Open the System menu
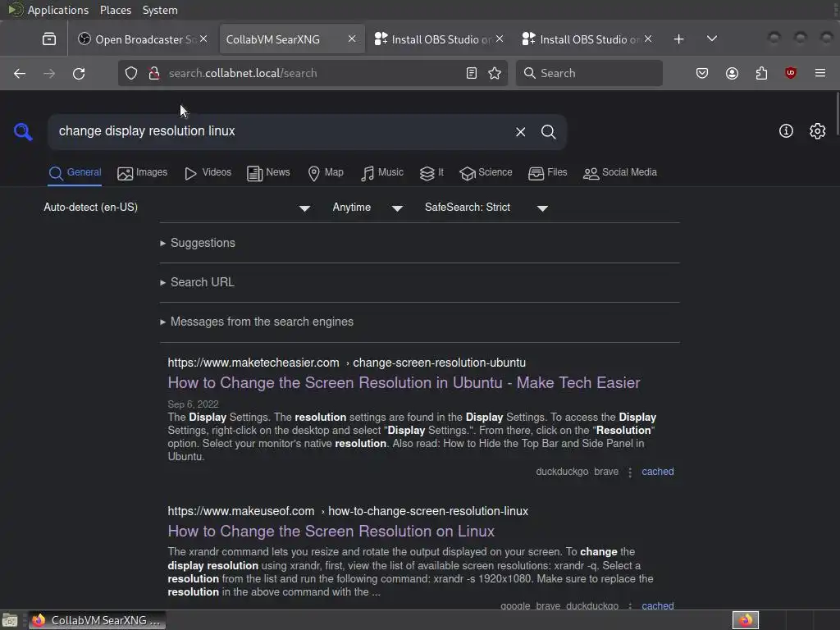Image resolution: width=840 pixels, height=630 pixels. pyautogui.click(x=160, y=10)
